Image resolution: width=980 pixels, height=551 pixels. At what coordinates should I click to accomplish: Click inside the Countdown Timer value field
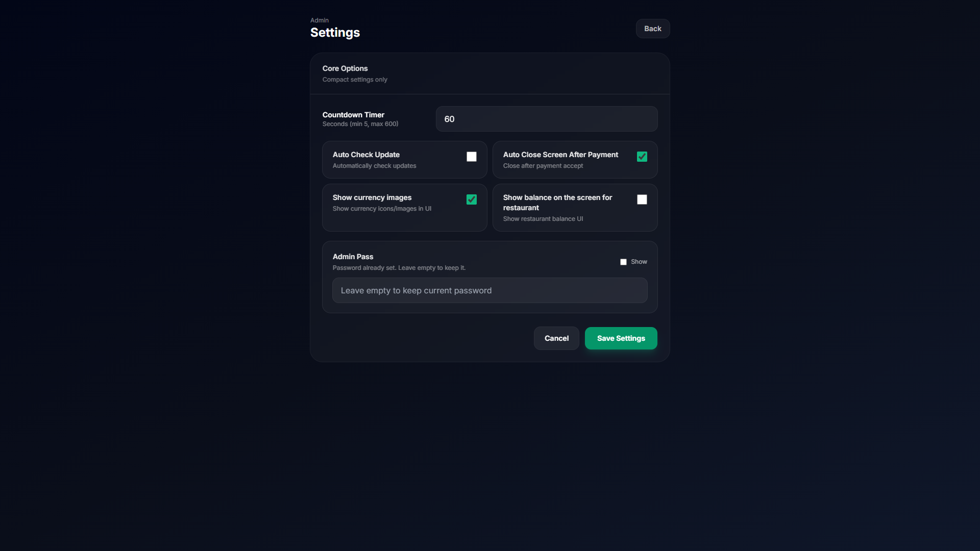pyautogui.click(x=546, y=119)
